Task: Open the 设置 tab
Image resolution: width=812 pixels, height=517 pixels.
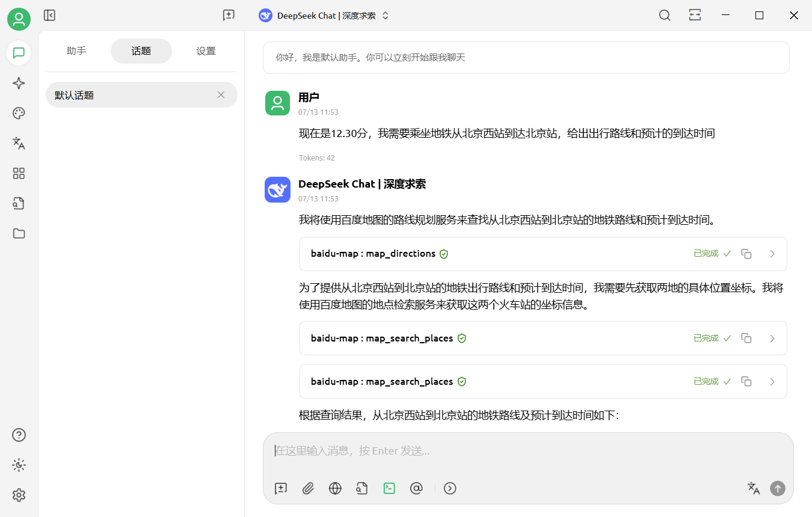Action: [x=206, y=51]
